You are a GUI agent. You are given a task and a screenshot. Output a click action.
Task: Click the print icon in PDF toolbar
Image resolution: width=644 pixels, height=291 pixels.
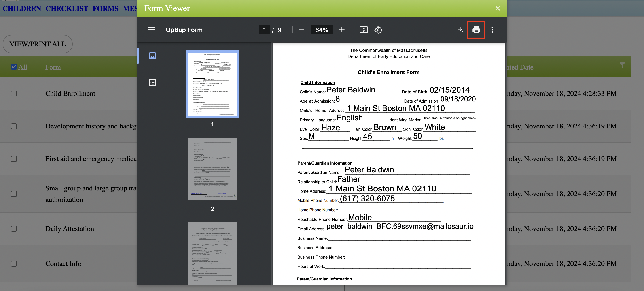[476, 30]
